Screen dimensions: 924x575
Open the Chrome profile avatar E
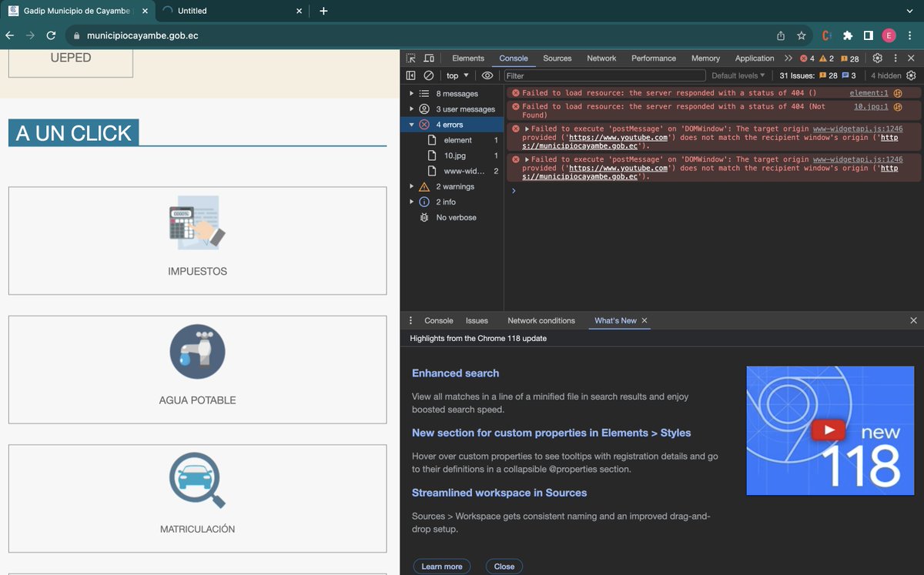tap(889, 35)
